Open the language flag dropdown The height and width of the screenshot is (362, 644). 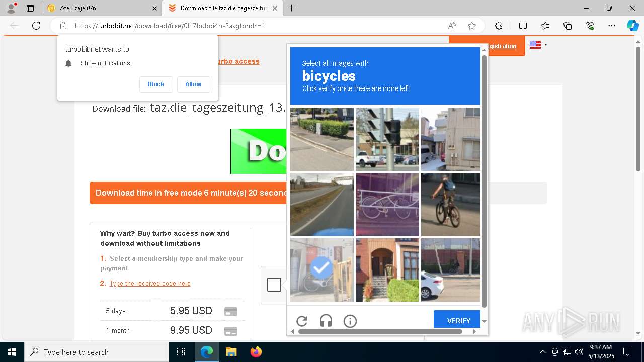click(x=538, y=45)
